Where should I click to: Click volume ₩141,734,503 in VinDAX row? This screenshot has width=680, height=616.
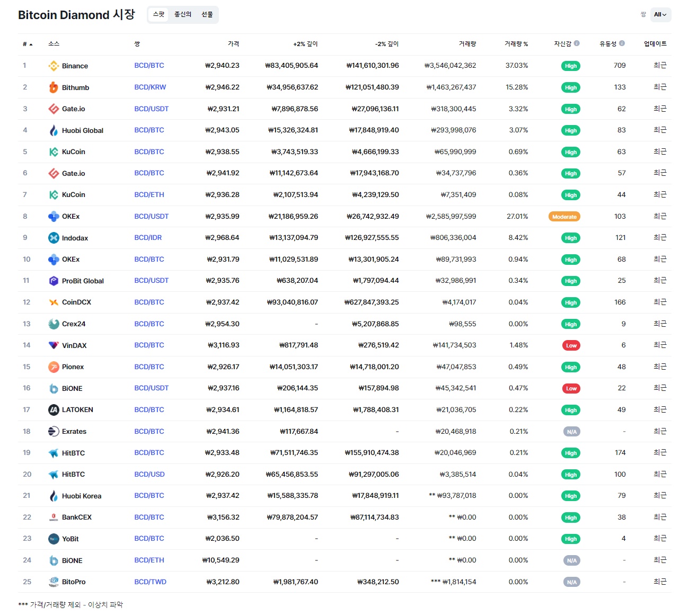(455, 345)
